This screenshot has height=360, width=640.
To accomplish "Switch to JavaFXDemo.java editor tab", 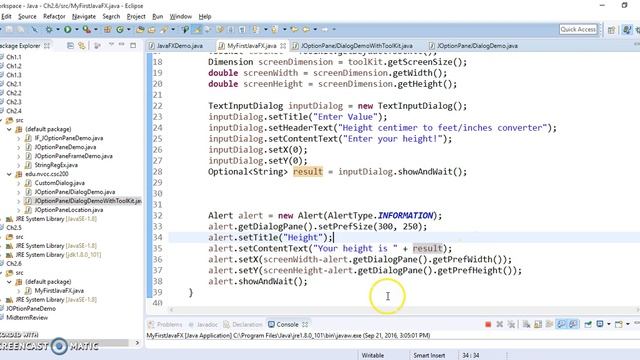I will pos(176,46).
